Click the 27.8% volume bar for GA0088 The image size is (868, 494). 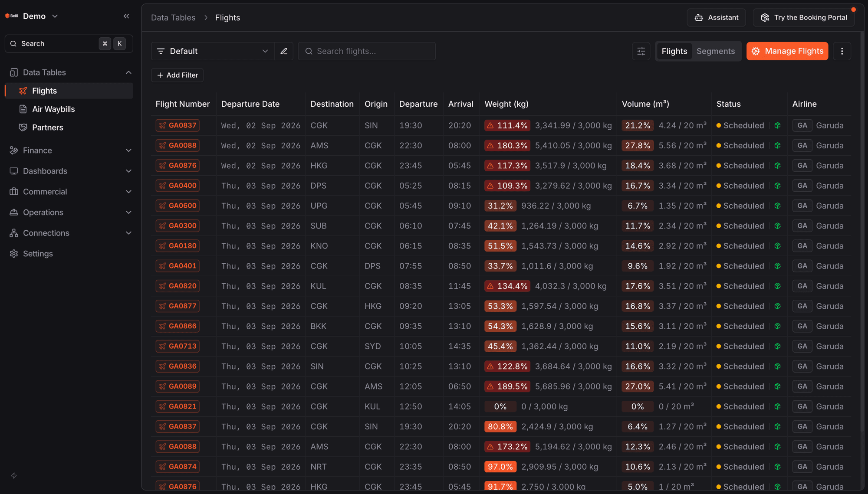tap(638, 146)
